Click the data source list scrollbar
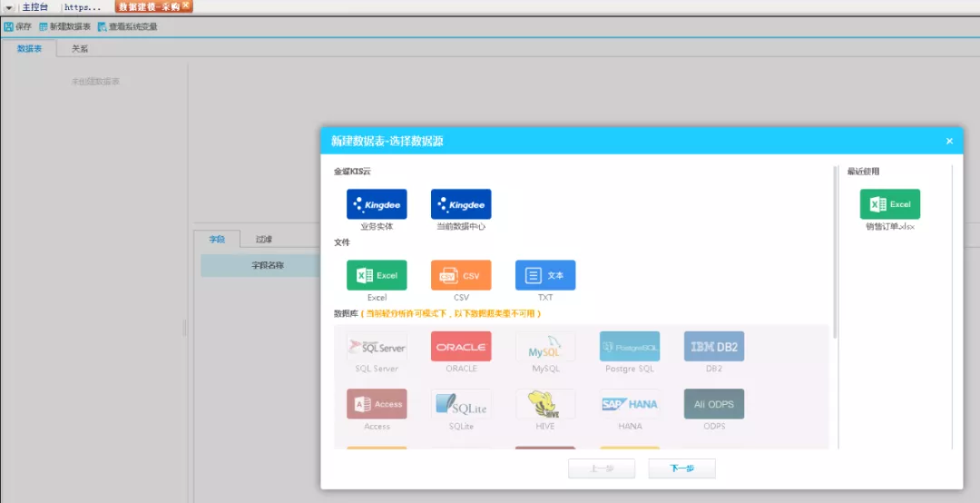 (835, 252)
